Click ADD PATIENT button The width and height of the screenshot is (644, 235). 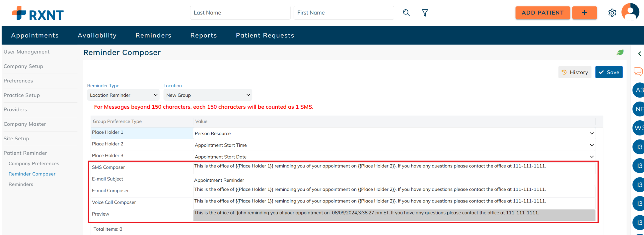(x=542, y=13)
